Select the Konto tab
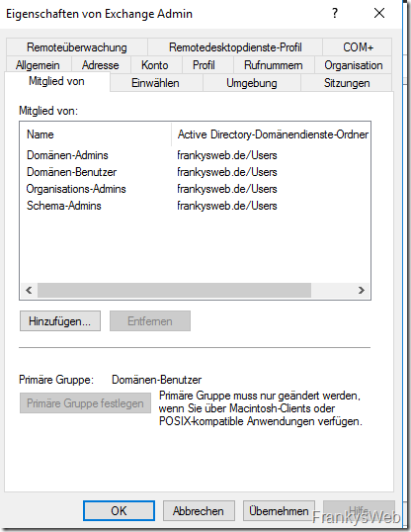Image resolution: width=411 pixels, height=532 pixels. click(x=155, y=65)
